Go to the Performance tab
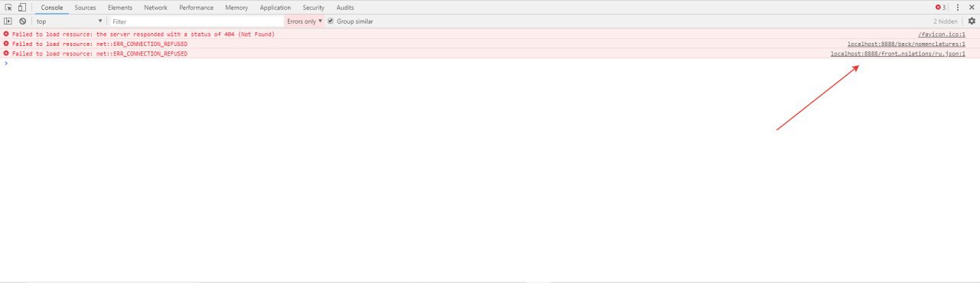 pos(196,8)
